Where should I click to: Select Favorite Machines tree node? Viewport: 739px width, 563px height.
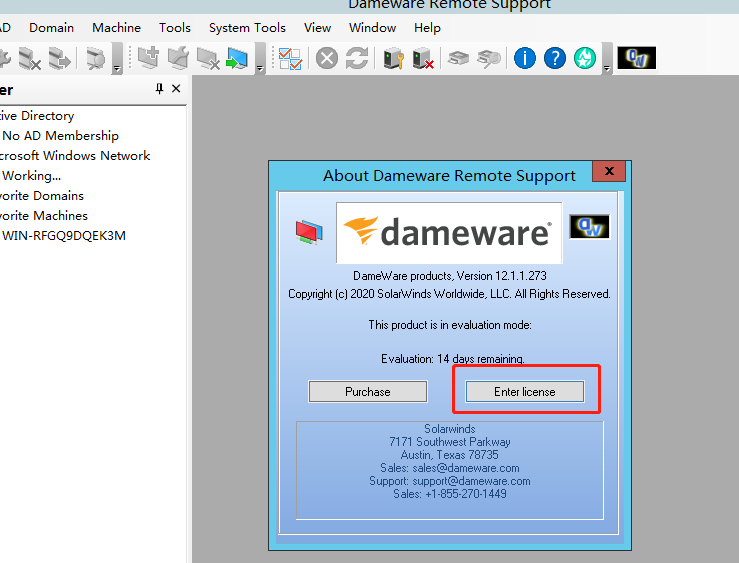tap(44, 216)
